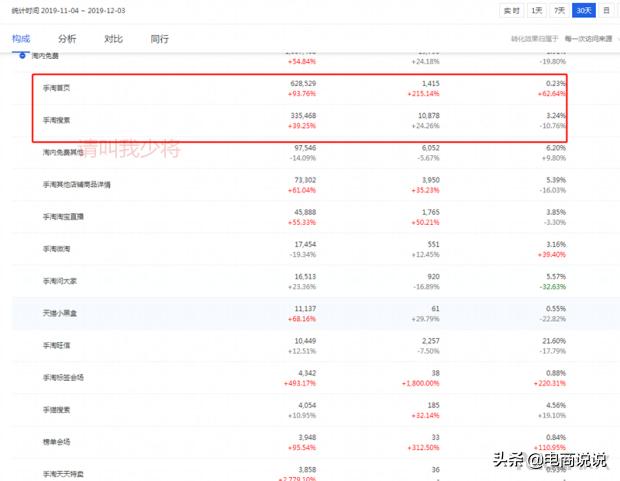The height and width of the screenshot is (481, 620).
Task: Click the conversion rate 6.20%
Action: coord(556,148)
